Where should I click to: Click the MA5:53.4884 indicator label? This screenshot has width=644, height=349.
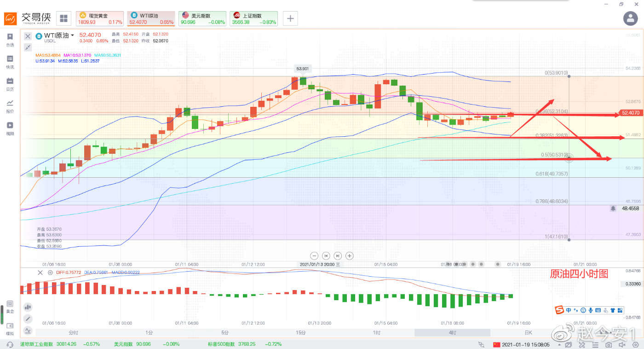click(48, 55)
